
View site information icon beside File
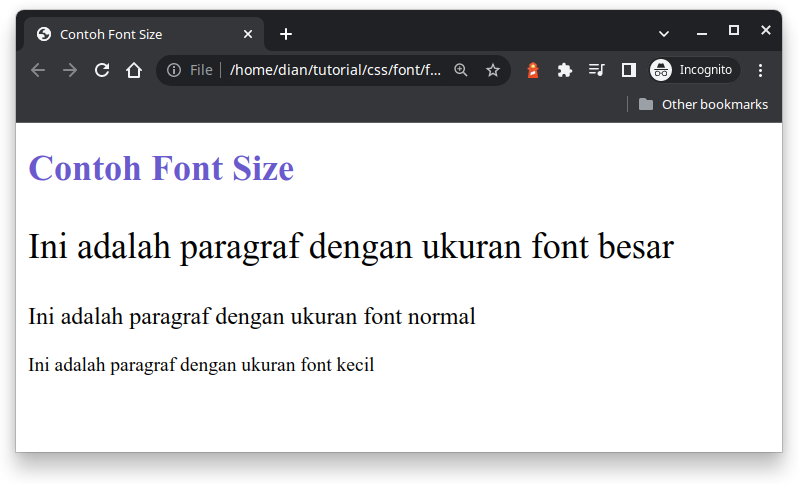(174, 70)
